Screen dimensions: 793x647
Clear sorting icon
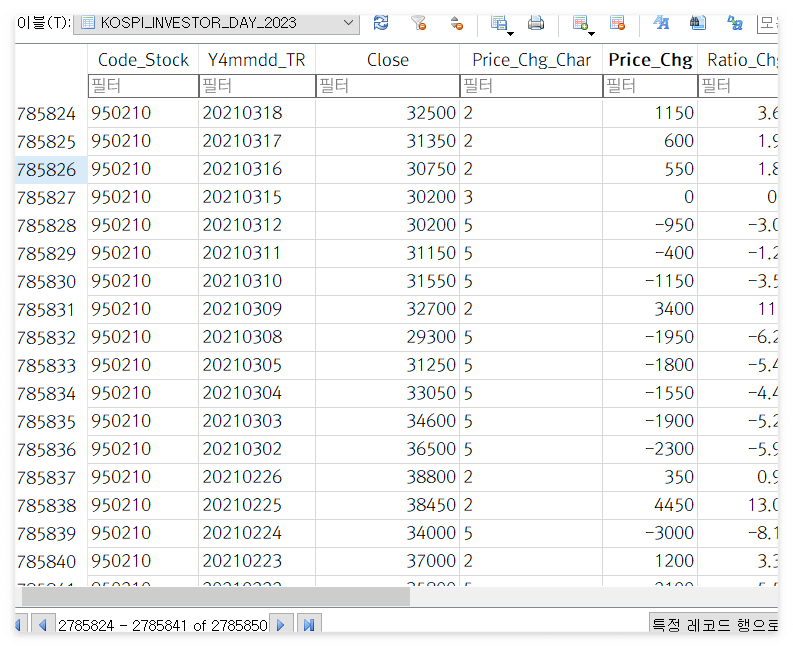(x=457, y=23)
